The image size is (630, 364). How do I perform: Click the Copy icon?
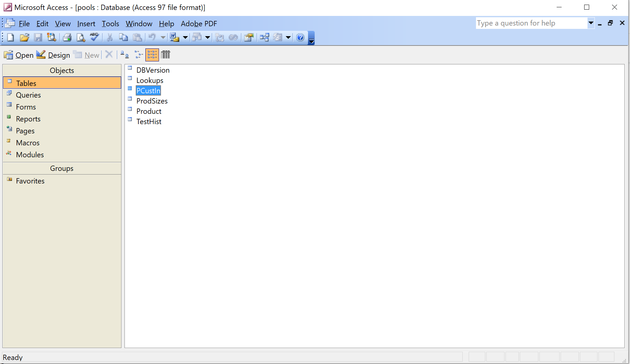click(x=123, y=37)
